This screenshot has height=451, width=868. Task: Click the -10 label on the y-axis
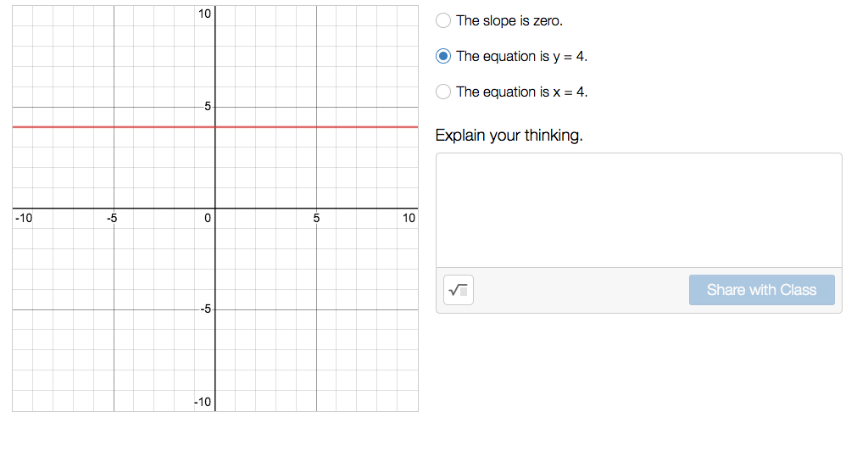coord(203,403)
